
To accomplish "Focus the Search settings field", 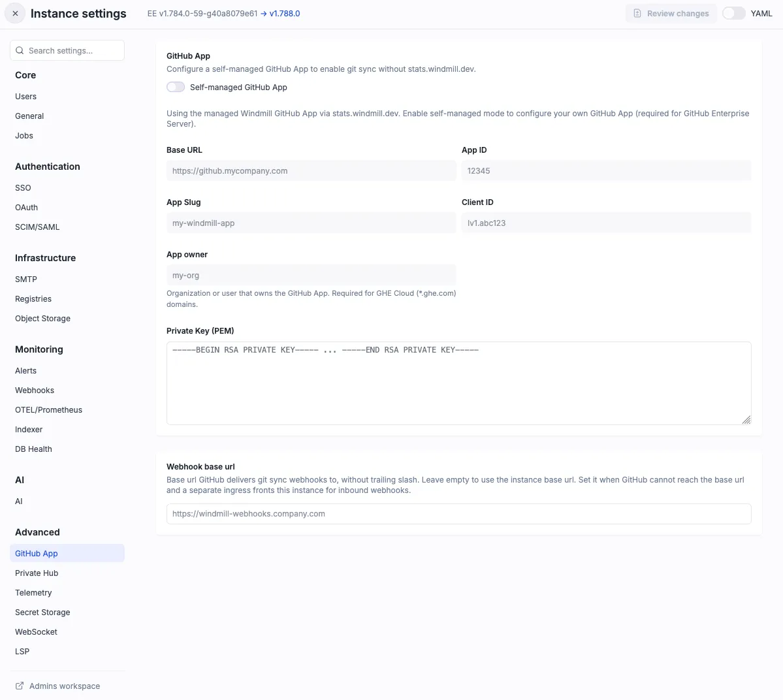I will coord(67,50).
